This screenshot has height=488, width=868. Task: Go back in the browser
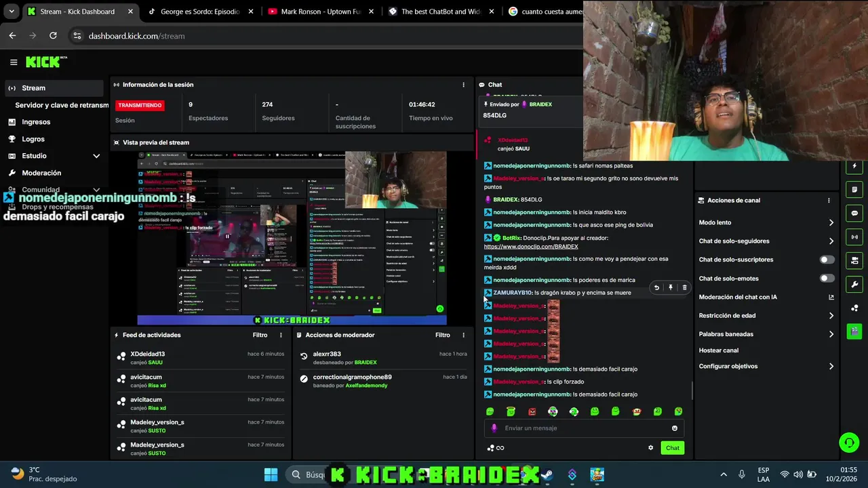coord(12,35)
